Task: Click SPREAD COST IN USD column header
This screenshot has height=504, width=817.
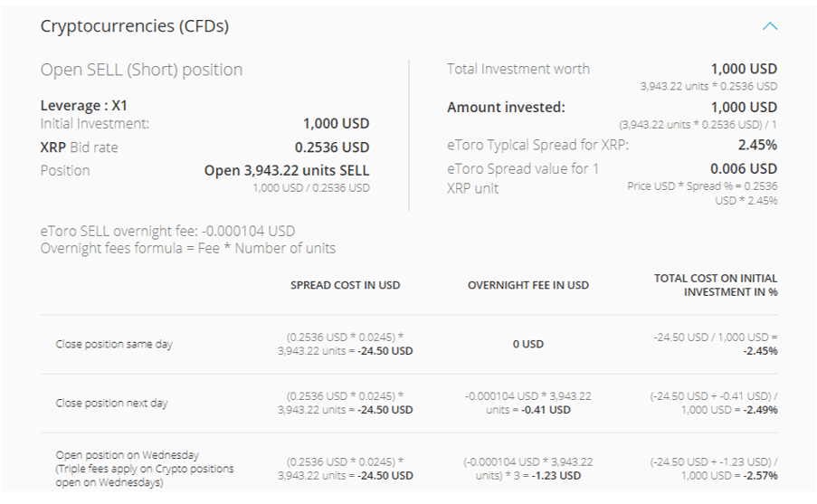Action: pyautogui.click(x=345, y=285)
